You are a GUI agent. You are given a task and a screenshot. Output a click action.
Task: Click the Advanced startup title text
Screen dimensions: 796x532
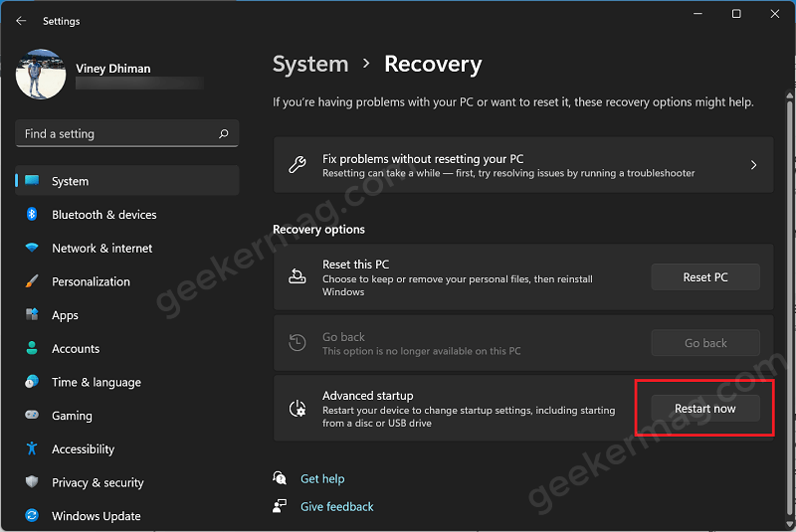coord(367,396)
